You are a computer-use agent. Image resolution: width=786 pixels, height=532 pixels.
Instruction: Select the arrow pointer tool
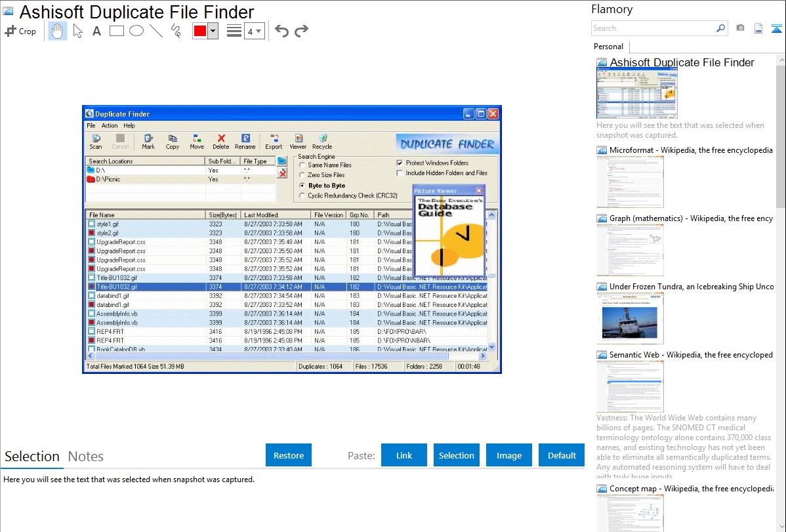point(77,31)
